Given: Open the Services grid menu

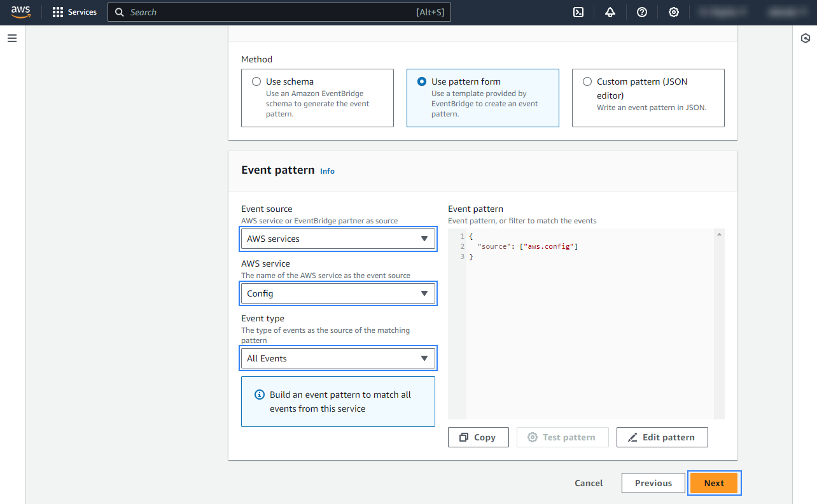Looking at the screenshot, I should click(x=58, y=12).
